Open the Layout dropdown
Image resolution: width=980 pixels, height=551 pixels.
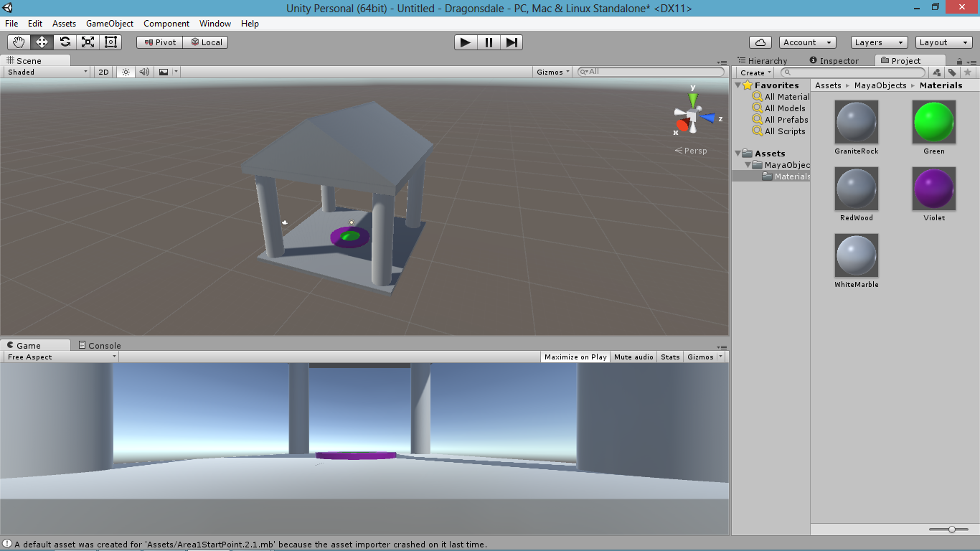[x=943, y=42]
